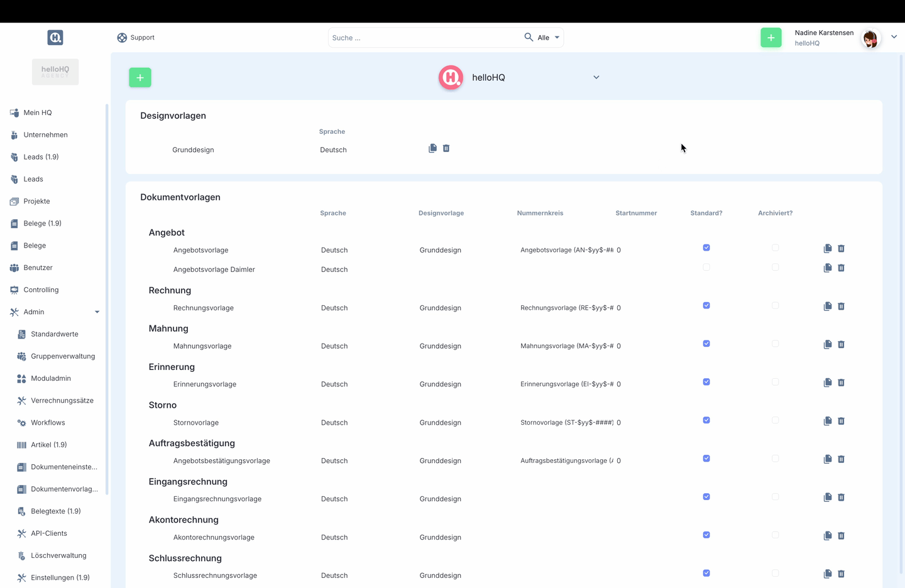
Task: Delete the Rechnungsvorlage template
Action: (841, 307)
